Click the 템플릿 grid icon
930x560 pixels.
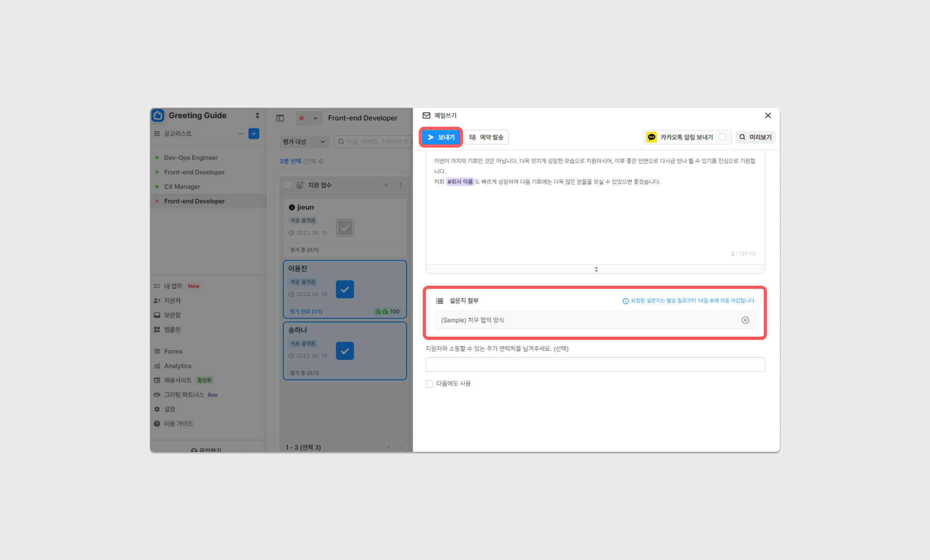[157, 329]
